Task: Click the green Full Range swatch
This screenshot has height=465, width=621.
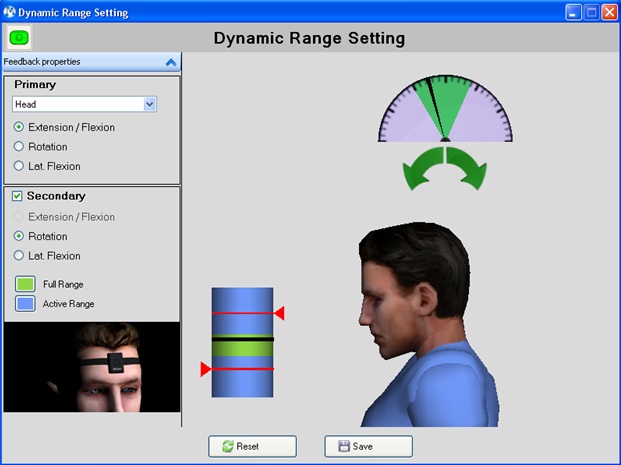Action: 25,284
